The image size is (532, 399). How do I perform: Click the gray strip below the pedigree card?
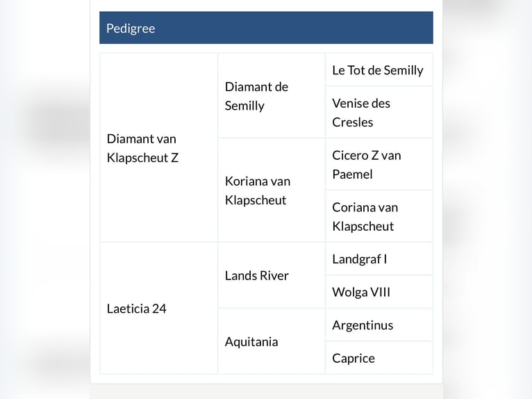(x=266, y=391)
